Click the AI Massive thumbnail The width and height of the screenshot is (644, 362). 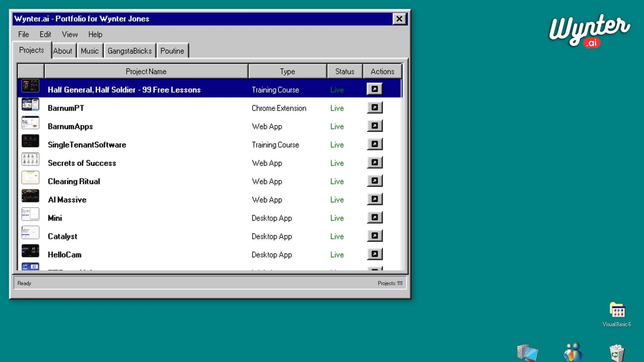(x=30, y=196)
